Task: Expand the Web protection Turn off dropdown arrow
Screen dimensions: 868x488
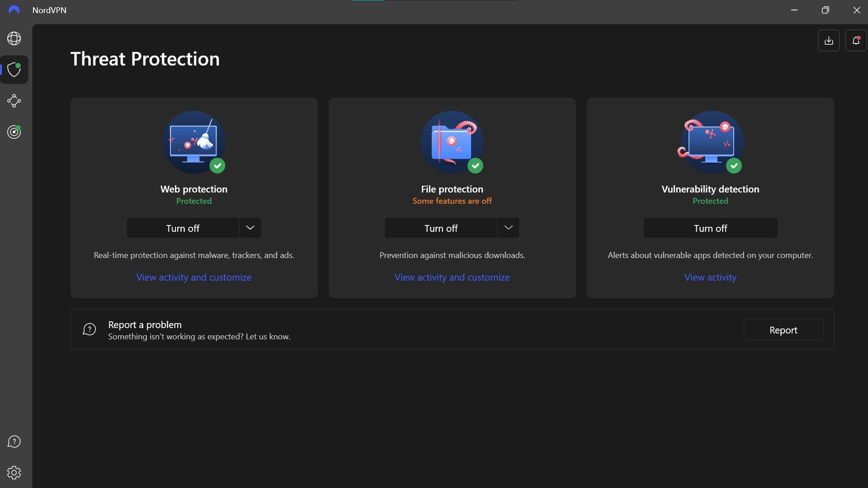Action: (250, 228)
